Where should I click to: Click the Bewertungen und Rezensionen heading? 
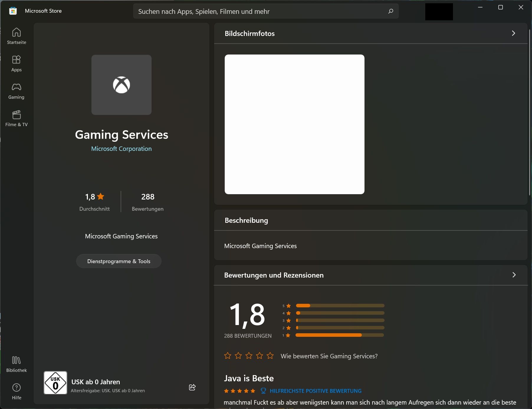point(274,275)
